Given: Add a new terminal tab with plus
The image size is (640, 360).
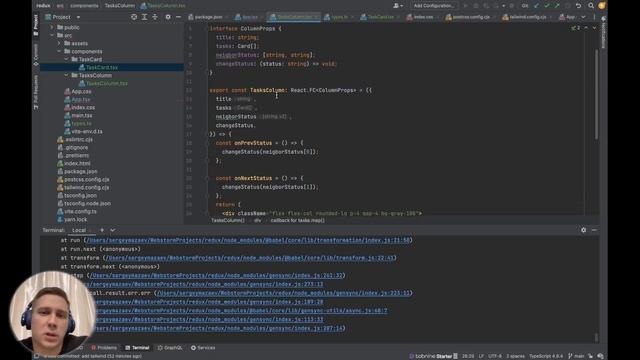Looking at the screenshot, I should click(x=102, y=230).
